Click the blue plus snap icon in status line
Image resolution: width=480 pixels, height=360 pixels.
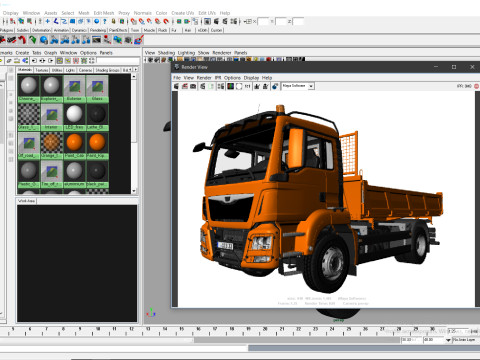pos(47,21)
